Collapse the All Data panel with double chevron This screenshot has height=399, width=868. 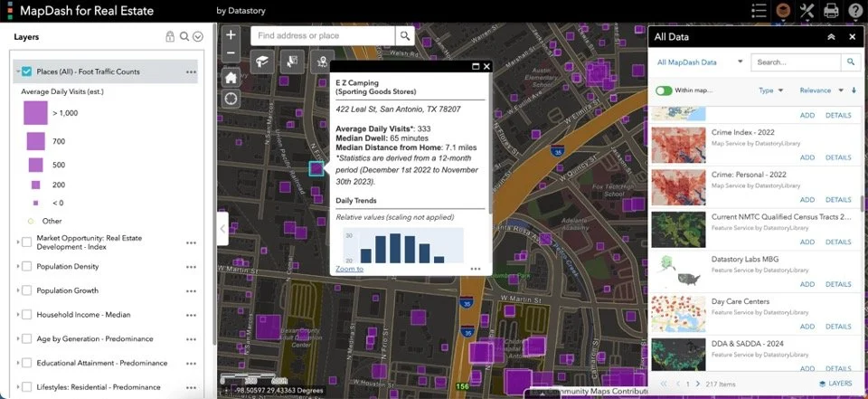pyautogui.click(x=831, y=36)
